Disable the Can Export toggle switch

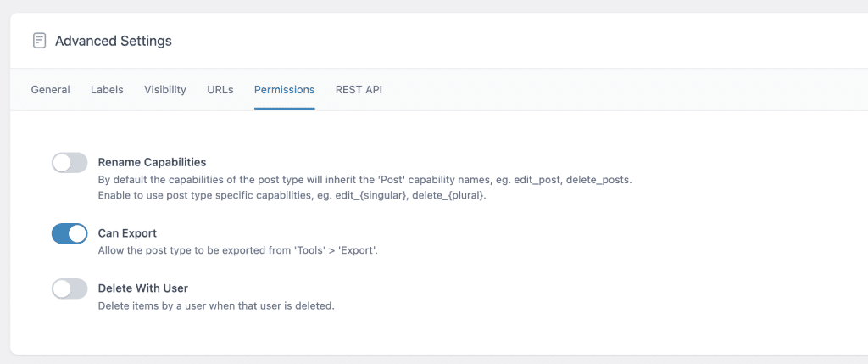(70, 234)
